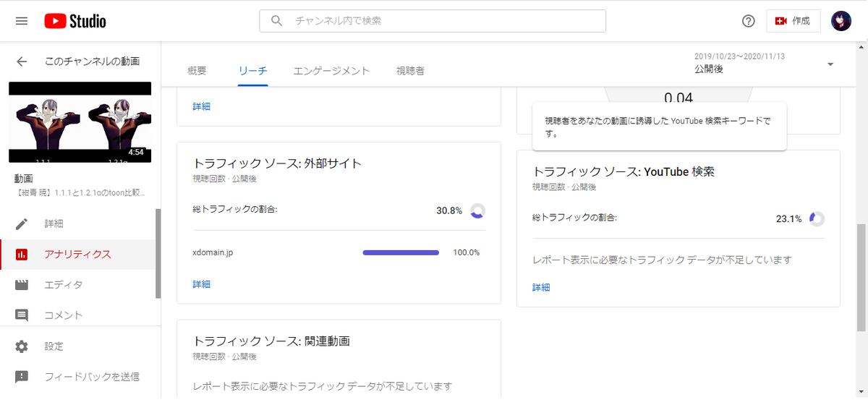
Task: Go back with the arrow beside このチャンネルの動画
Action: [22, 61]
